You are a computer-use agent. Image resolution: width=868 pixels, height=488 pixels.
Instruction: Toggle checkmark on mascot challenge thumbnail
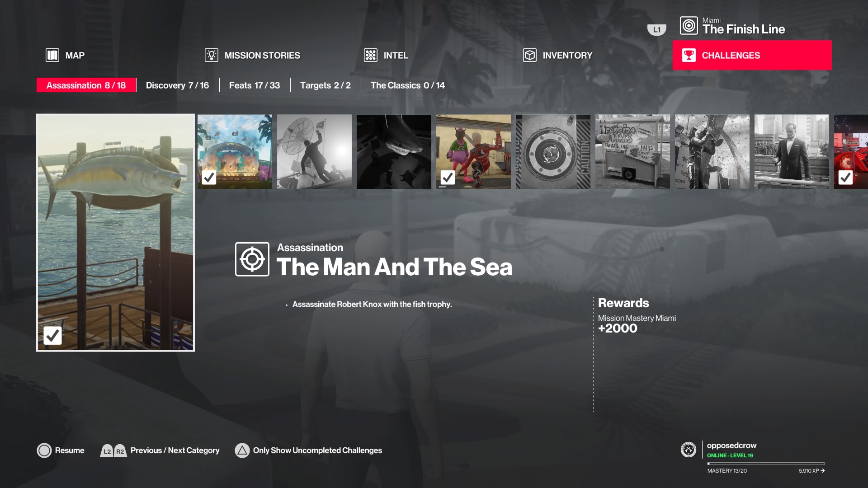click(448, 178)
